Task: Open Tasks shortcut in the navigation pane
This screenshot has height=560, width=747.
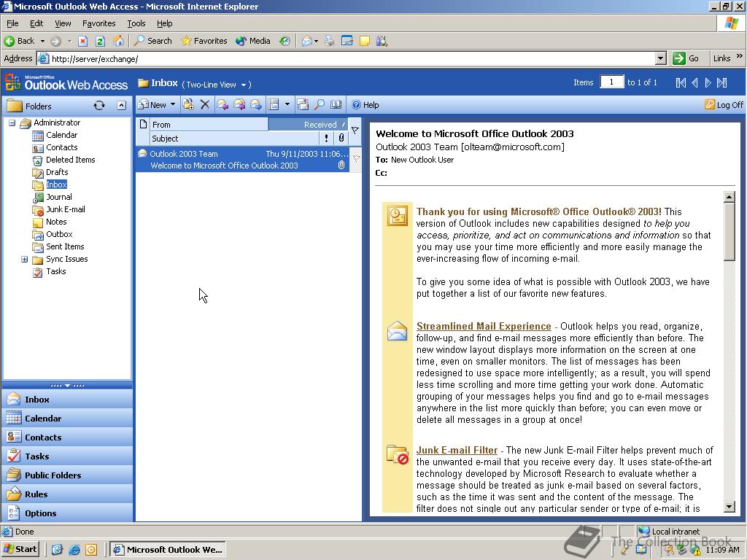Action: coord(67,456)
